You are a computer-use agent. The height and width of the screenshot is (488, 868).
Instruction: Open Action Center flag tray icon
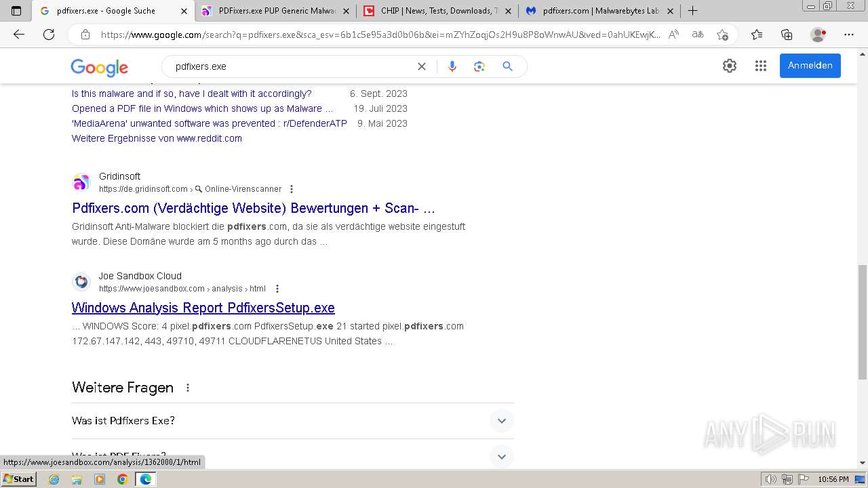803,479
